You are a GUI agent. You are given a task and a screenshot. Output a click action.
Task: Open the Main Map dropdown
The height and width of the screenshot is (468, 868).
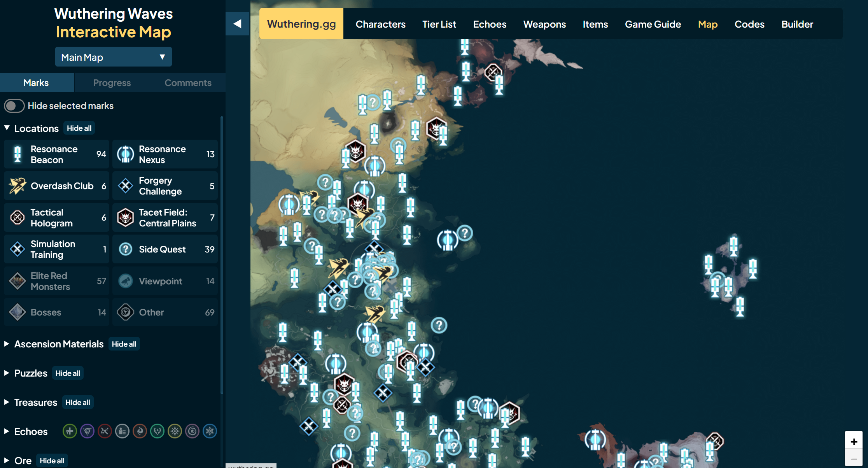113,57
